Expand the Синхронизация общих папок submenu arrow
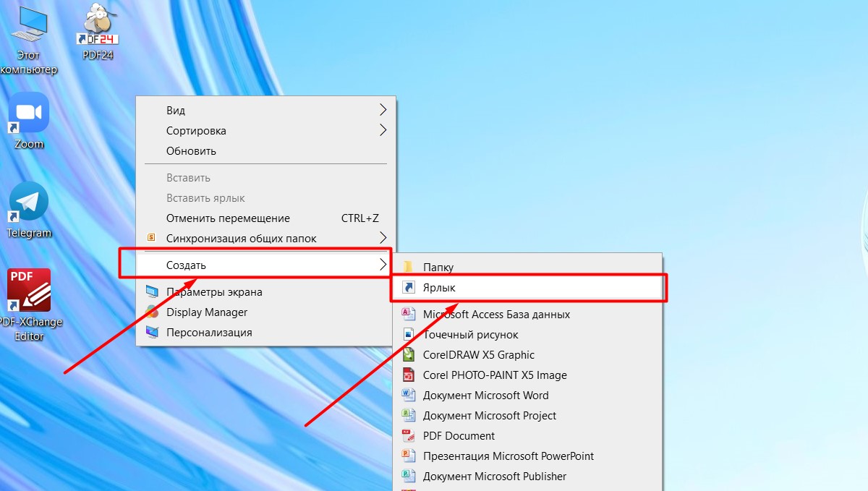The width and height of the screenshot is (868, 491). pyautogui.click(x=383, y=238)
